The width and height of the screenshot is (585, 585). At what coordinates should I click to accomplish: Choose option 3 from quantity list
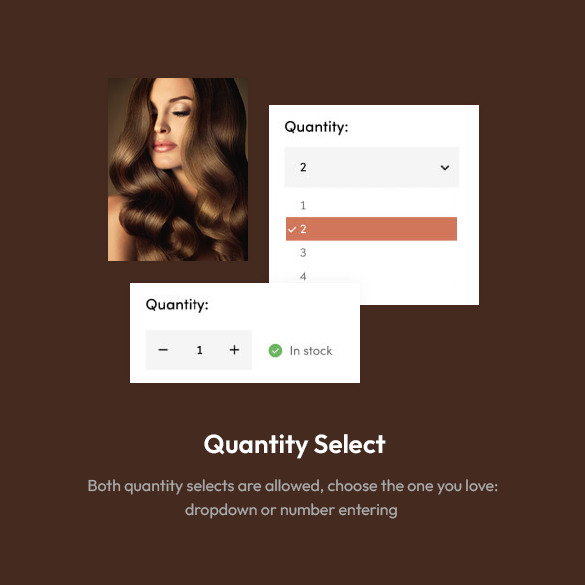[x=371, y=253]
